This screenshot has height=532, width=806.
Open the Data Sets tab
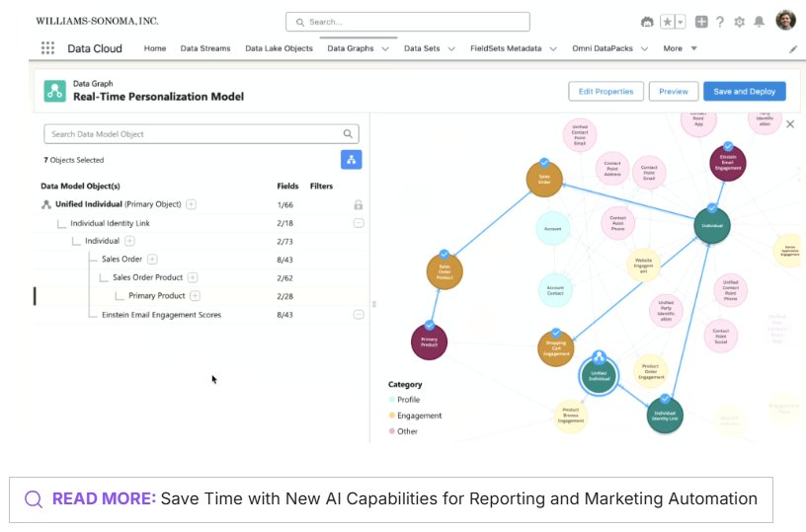[422, 48]
